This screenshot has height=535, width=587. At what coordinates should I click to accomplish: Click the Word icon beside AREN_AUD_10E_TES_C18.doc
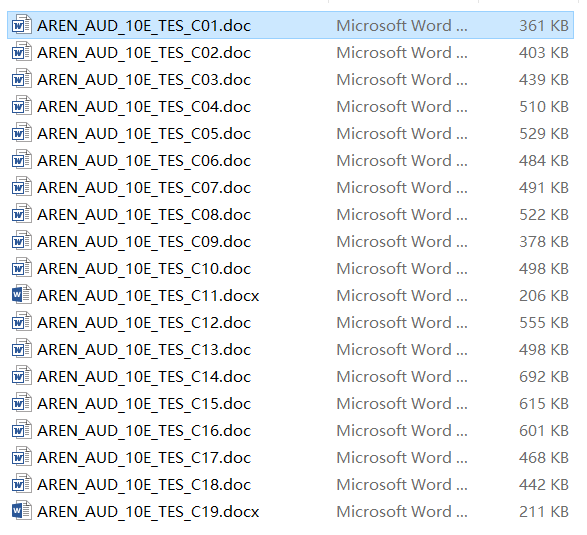point(21,484)
